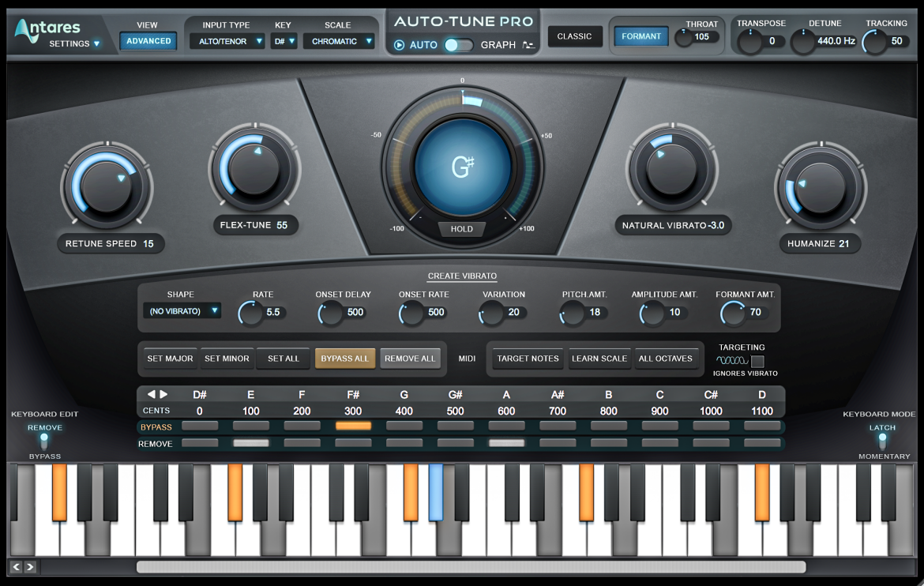Image resolution: width=924 pixels, height=586 pixels.
Task: Click the Auto mode play icon
Action: point(399,45)
